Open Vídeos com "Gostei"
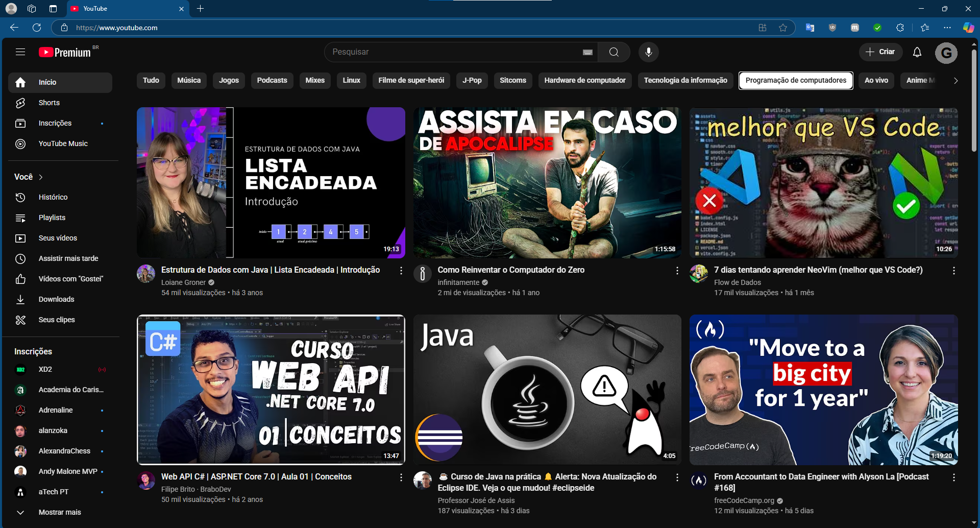 [x=60, y=279]
